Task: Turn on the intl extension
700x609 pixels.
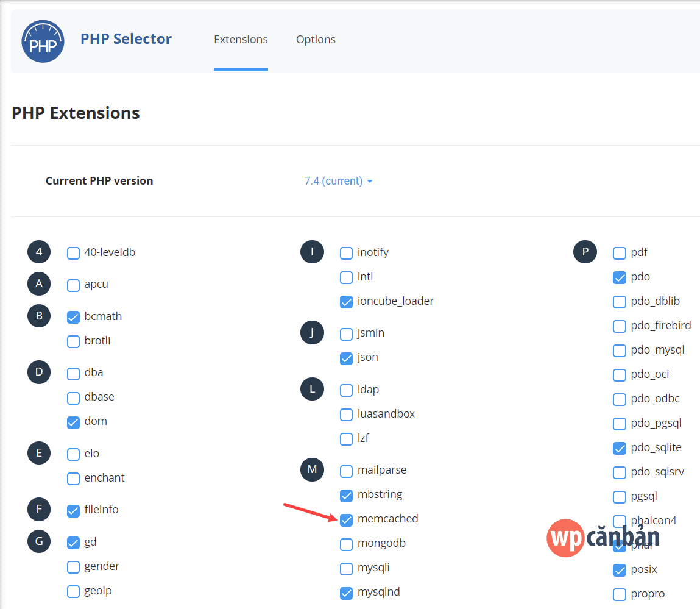Action: point(346,277)
